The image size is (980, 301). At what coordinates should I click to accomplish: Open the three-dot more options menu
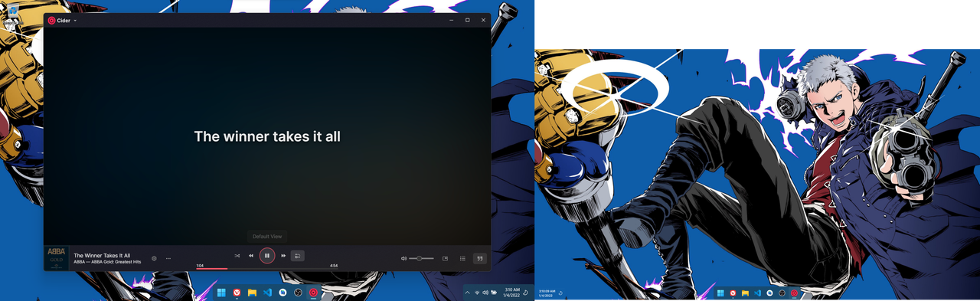[x=168, y=258]
